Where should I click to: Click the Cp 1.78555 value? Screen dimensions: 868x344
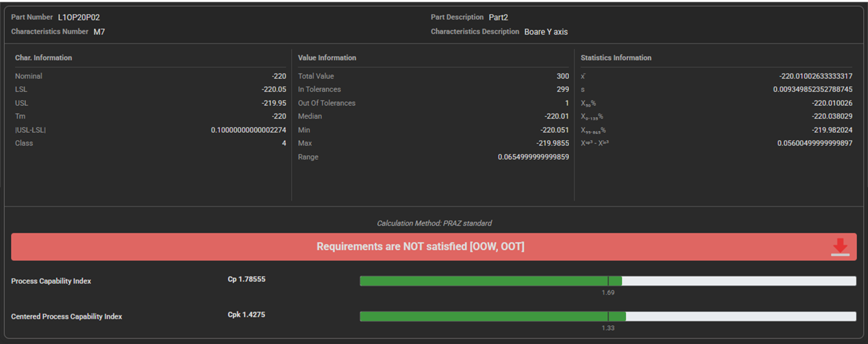point(247,279)
